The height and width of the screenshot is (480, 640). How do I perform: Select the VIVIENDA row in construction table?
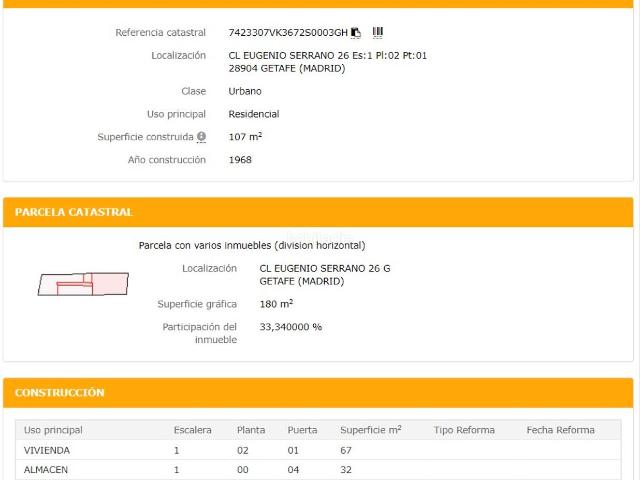[47, 451]
